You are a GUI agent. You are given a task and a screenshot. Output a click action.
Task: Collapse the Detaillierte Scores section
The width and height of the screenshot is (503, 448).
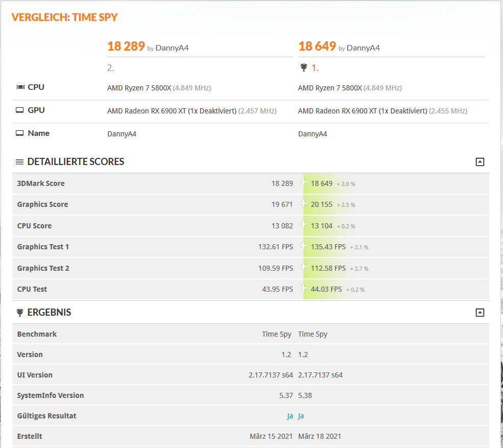(480, 162)
